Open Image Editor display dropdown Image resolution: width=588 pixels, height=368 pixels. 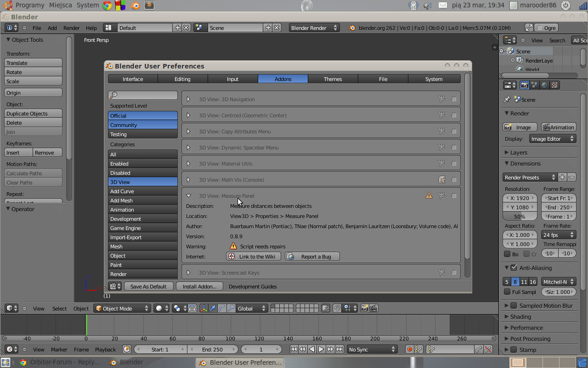click(552, 139)
